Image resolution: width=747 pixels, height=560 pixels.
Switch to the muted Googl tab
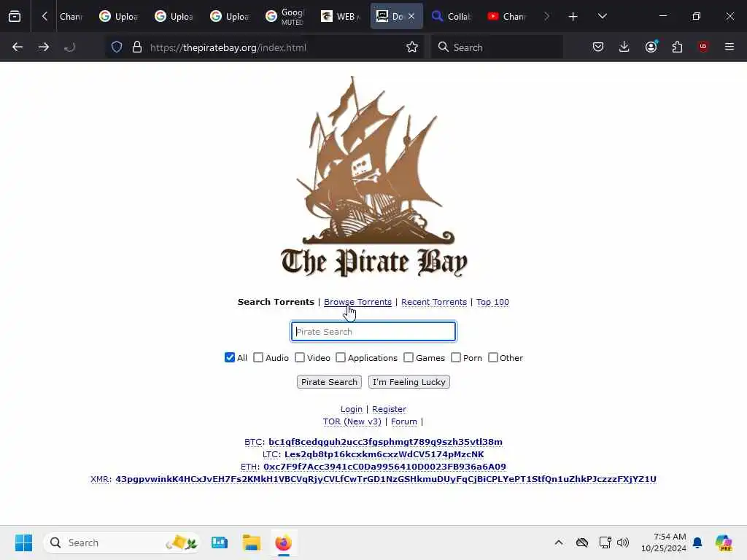(285, 17)
